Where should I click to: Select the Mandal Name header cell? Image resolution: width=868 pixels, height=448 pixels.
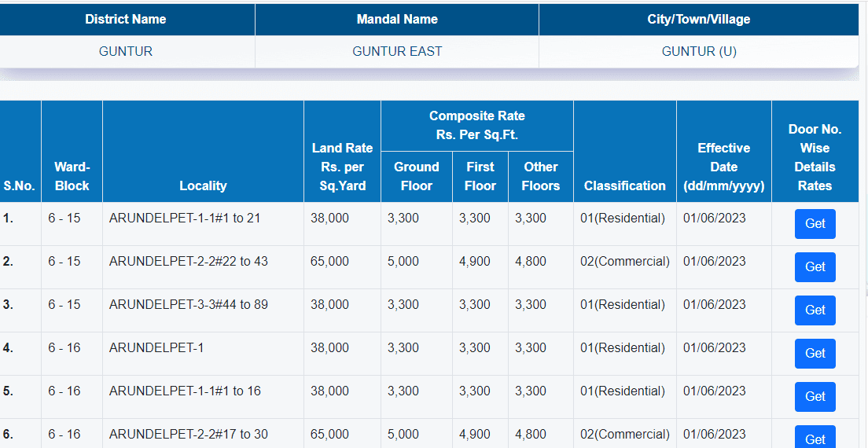pos(397,19)
